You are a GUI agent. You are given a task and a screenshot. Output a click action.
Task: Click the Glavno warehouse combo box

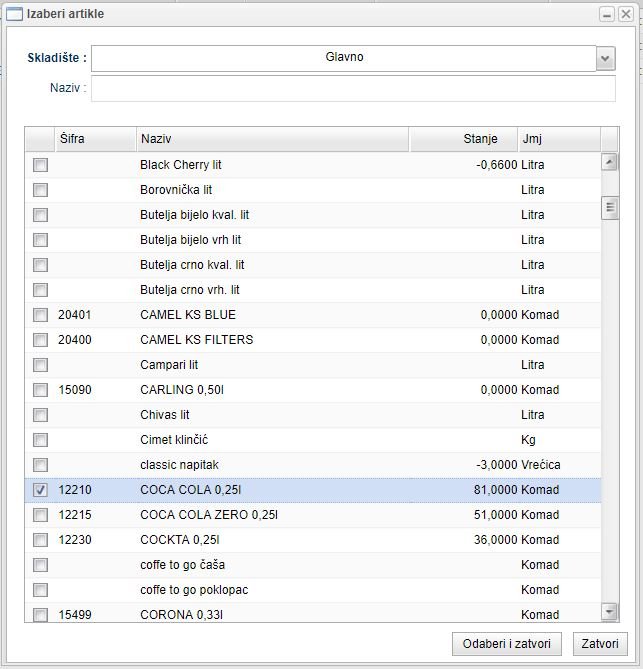coord(344,58)
